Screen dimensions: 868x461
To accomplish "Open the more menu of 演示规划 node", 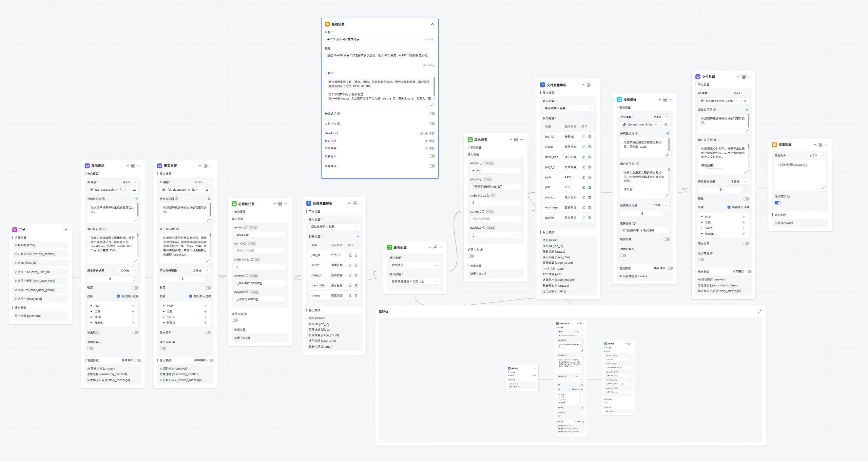I will [x=139, y=166].
